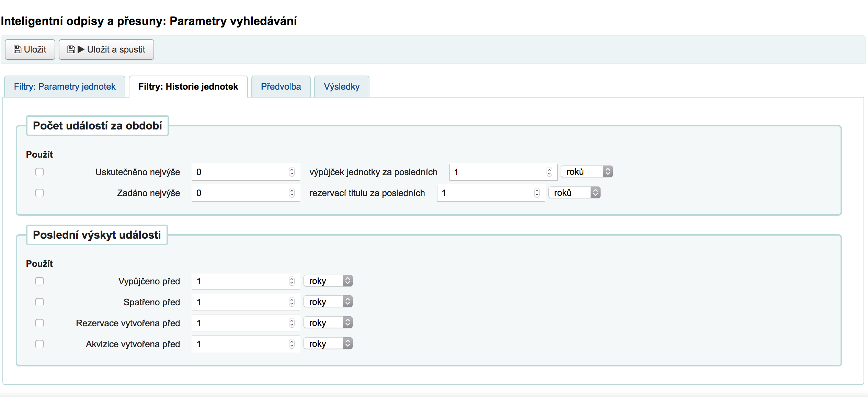Click the výpůjček jednotky za posledních field
The width and height of the screenshot is (868, 397).
[x=503, y=172]
